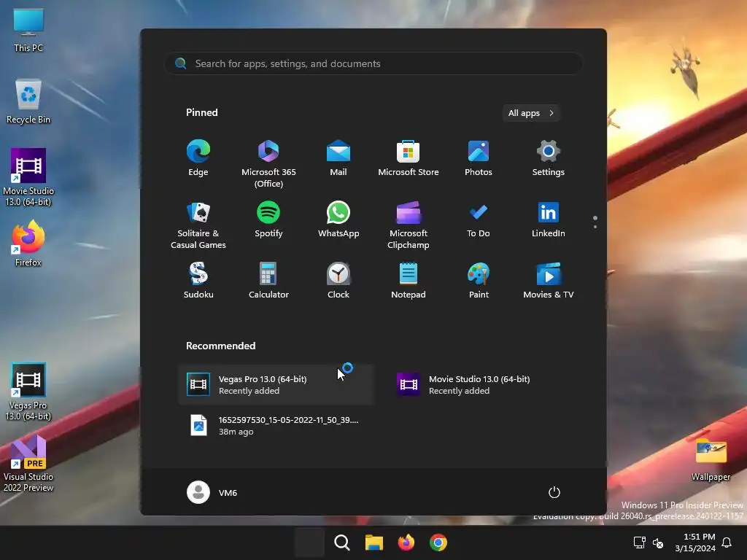The image size is (747, 560).
Task: Select Vegas Pro 13.0 desktop shortcut
Action: click(28, 392)
